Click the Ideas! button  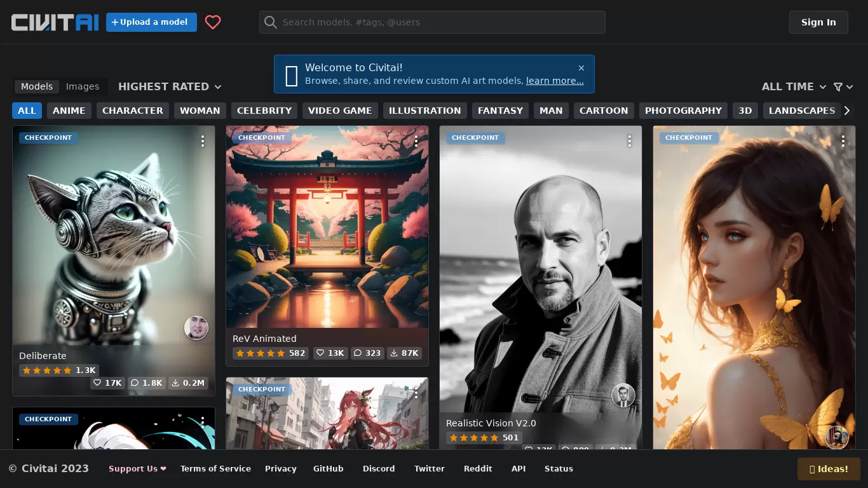(829, 469)
